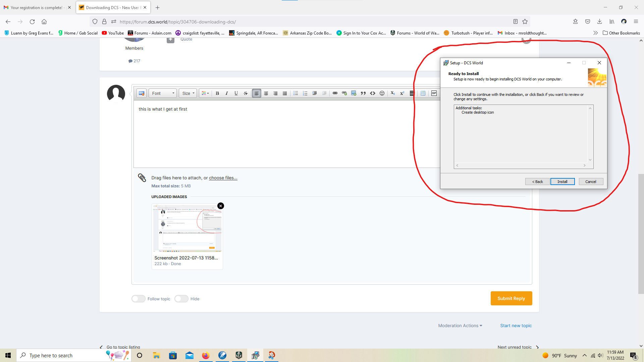Open the Font dropdown
This screenshot has width=644, height=362.
[x=163, y=93]
